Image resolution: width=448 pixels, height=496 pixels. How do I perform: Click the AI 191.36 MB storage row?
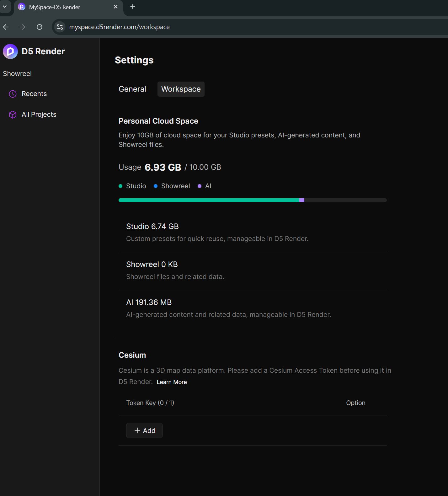(253, 308)
